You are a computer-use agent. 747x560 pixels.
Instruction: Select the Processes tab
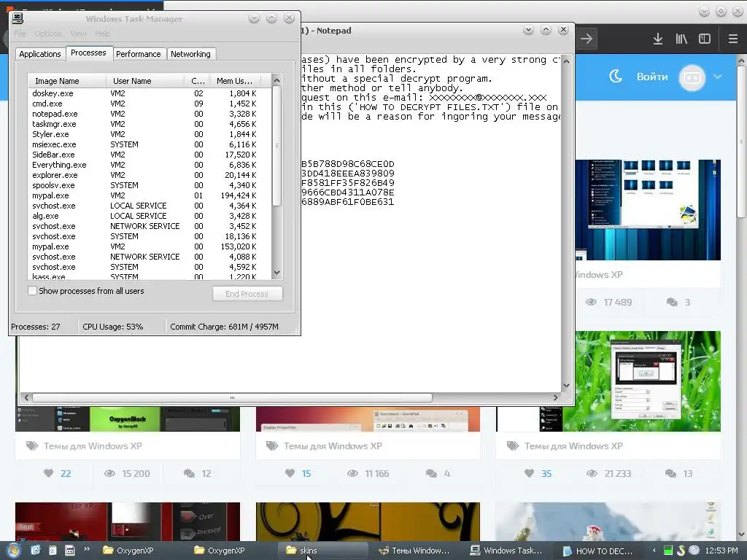tap(88, 52)
